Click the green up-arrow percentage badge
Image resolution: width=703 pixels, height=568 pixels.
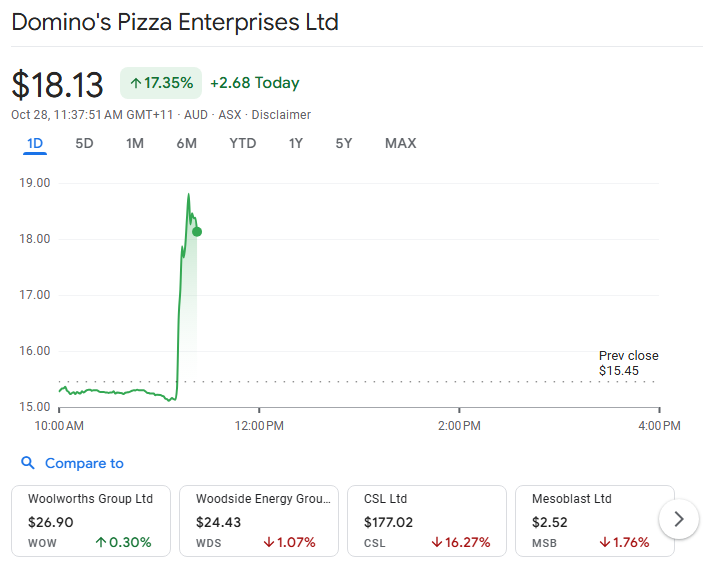(x=161, y=83)
